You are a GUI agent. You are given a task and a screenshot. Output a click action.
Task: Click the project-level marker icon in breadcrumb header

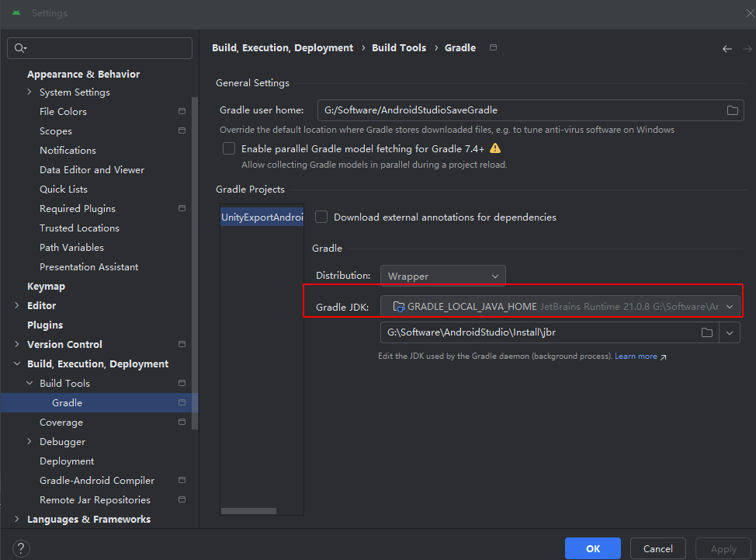point(493,47)
